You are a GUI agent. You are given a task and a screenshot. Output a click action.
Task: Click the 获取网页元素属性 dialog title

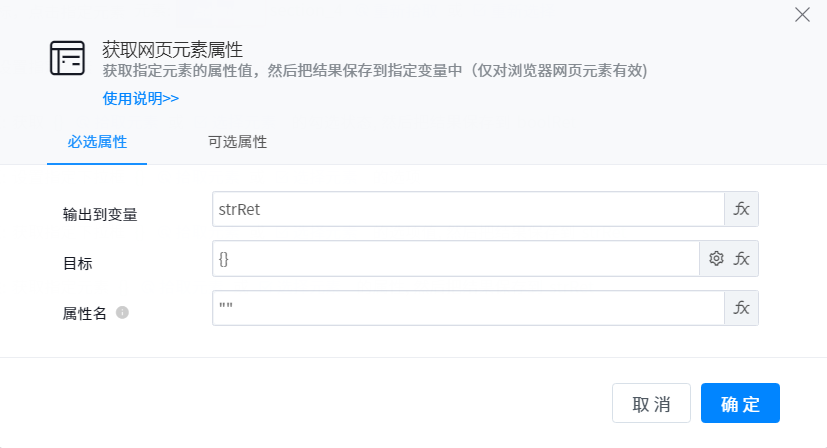(x=174, y=49)
